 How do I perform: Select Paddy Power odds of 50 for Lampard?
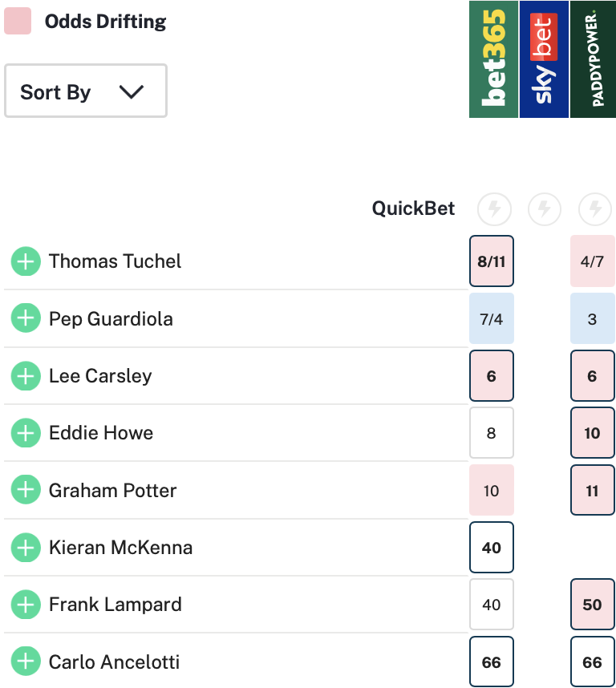[593, 605]
